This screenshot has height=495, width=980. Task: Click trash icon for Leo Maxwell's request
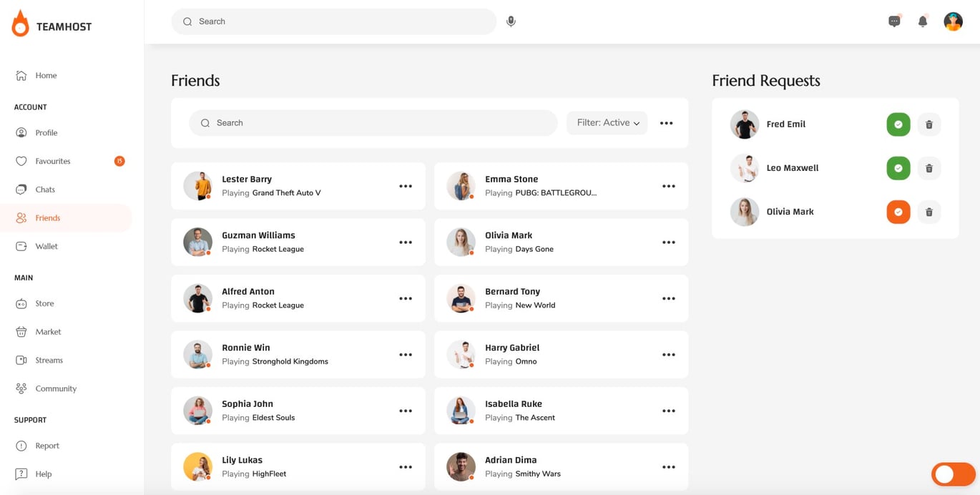pos(928,168)
